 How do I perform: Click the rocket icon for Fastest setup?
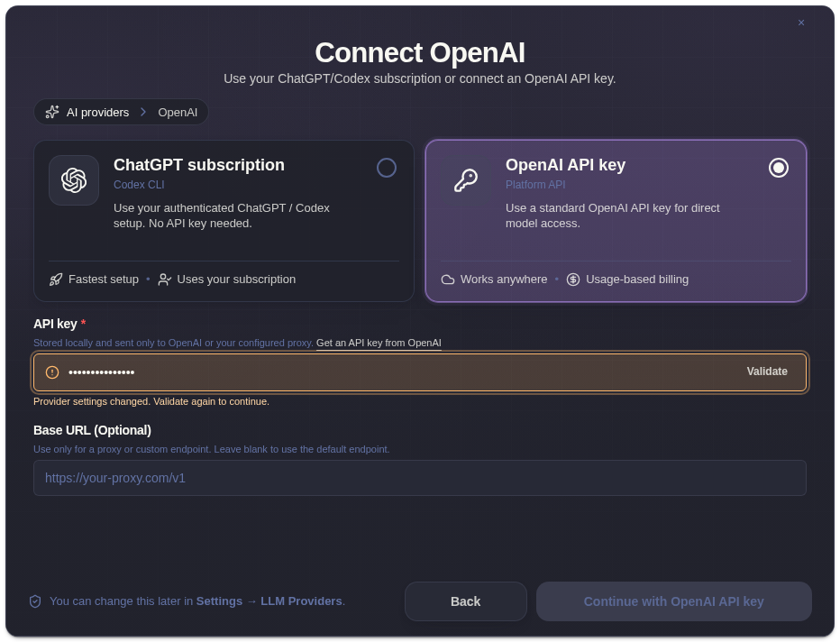56,280
